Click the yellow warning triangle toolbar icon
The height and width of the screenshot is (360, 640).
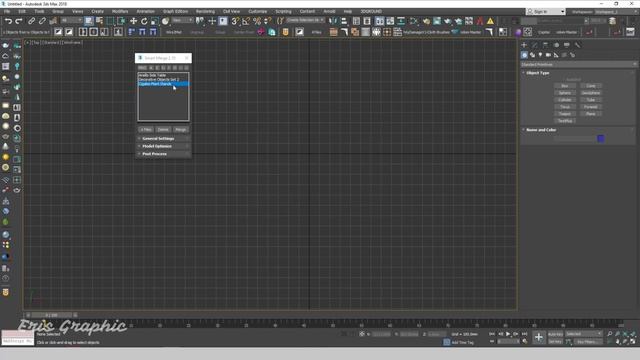coord(490,21)
